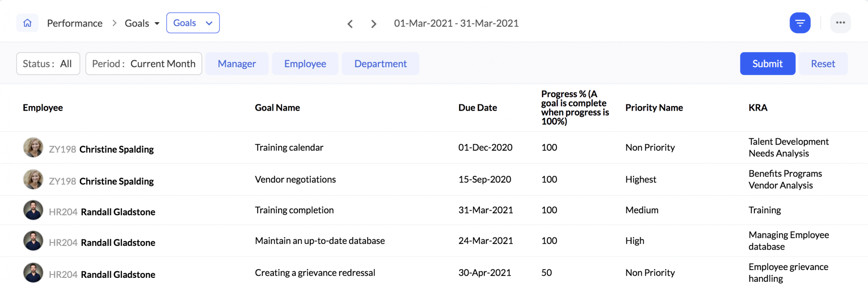Screen dimensions: 868x287
Task: Click Non Priority in Training calendar row
Action: [650, 148]
